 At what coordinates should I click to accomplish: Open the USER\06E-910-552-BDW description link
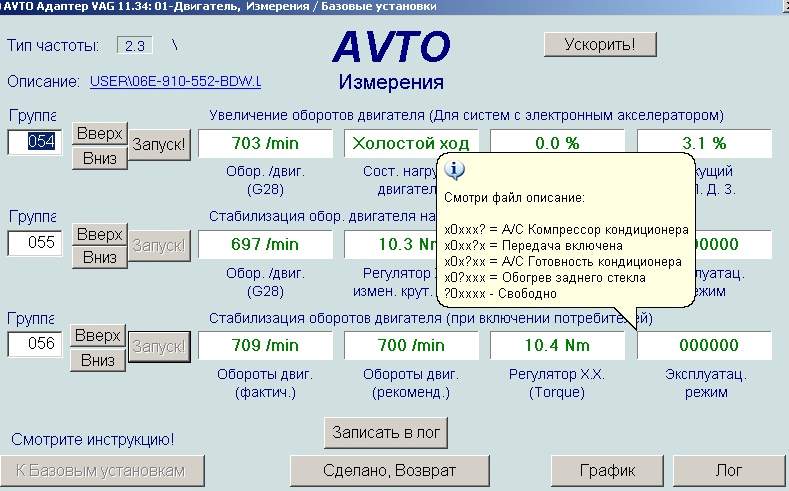175,81
